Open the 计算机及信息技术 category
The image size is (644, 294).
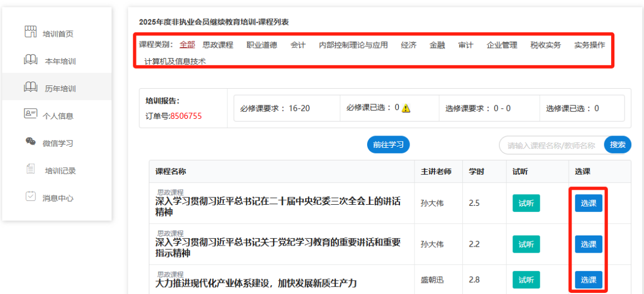pyautogui.click(x=175, y=61)
